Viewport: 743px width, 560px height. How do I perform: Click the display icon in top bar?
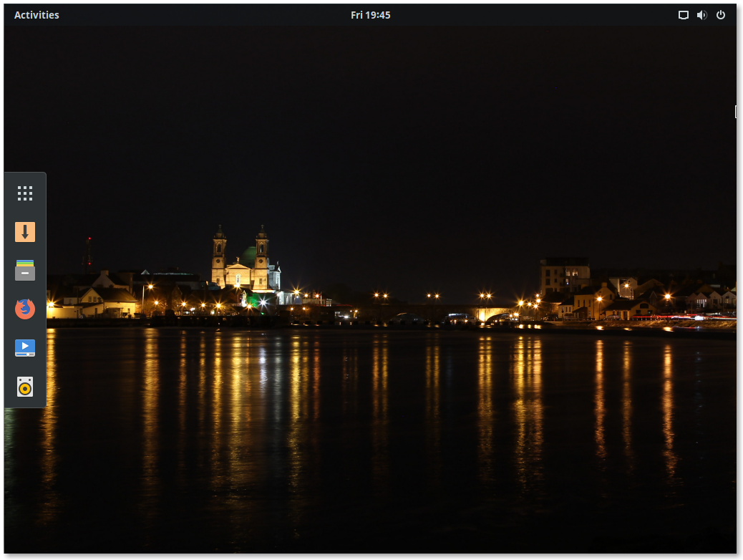click(x=684, y=15)
